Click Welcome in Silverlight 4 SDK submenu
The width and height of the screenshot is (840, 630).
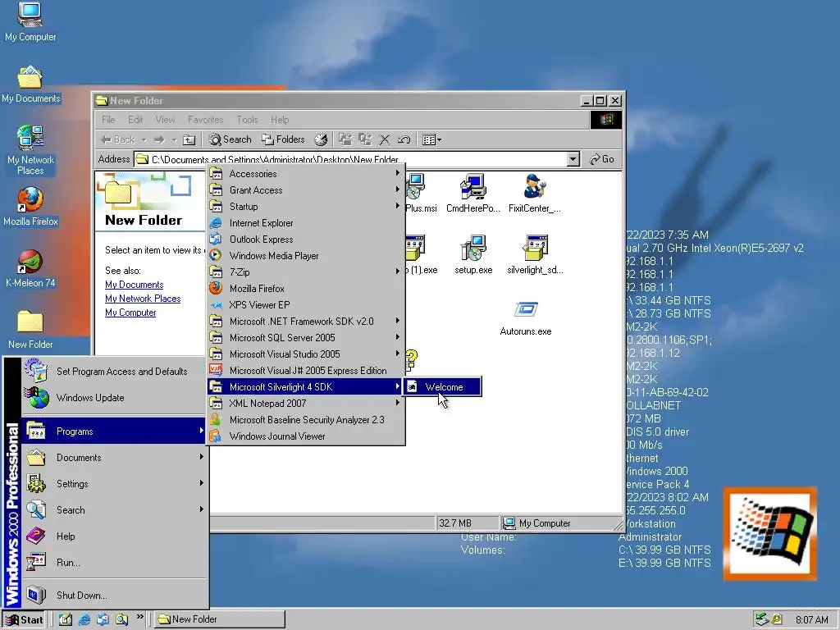[442, 387]
